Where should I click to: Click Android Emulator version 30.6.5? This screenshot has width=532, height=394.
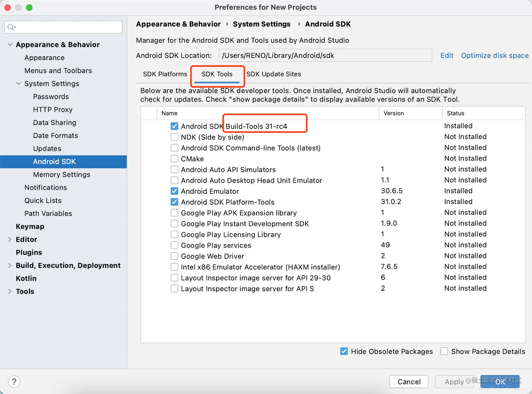click(392, 191)
